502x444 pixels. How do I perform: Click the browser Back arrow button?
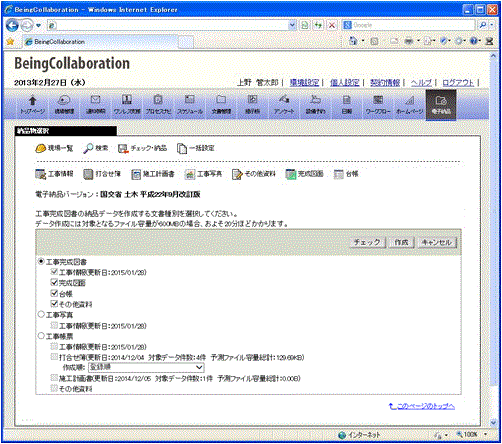point(12,25)
